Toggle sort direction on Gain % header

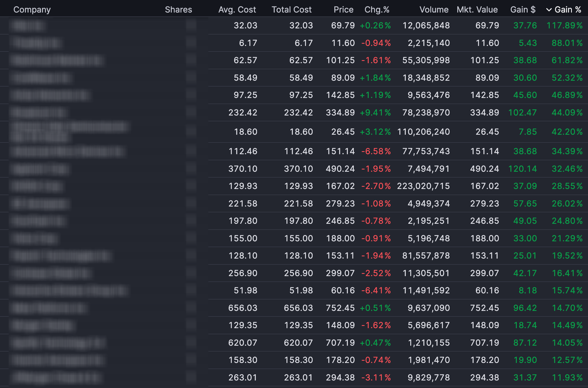(568, 10)
